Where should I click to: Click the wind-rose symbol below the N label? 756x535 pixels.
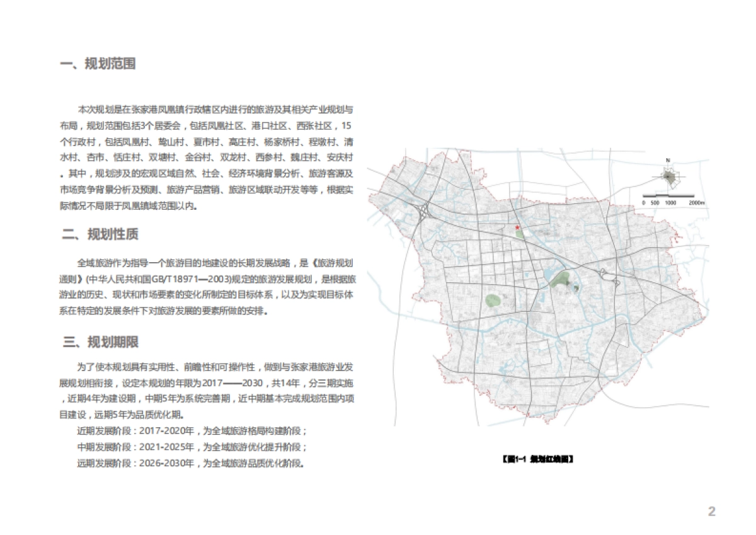(x=668, y=178)
